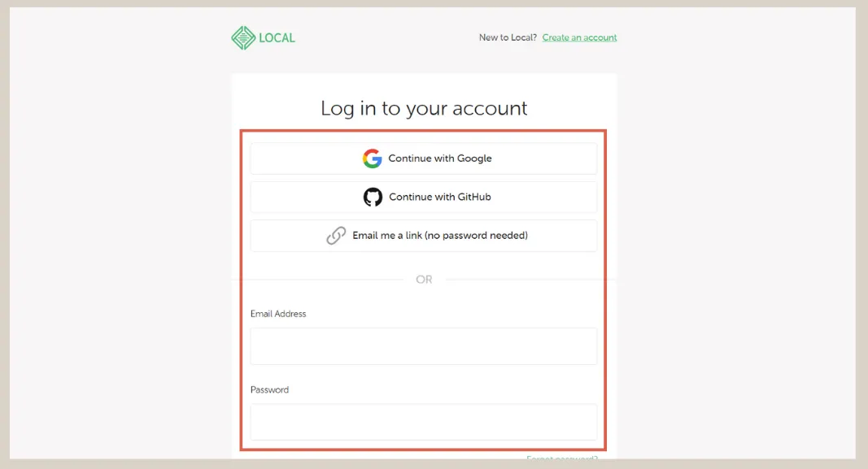Image resolution: width=868 pixels, height=469 pixels.
Task: Open the "Create an account" link
Action: (579, 37)
